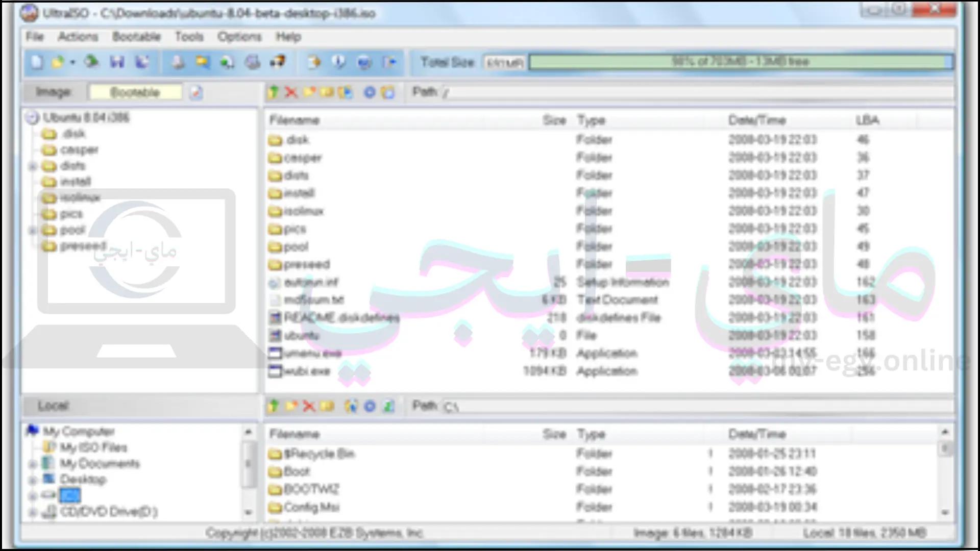Expand My Documents node in Local tree
980x551 pixels.
[33, 464]
